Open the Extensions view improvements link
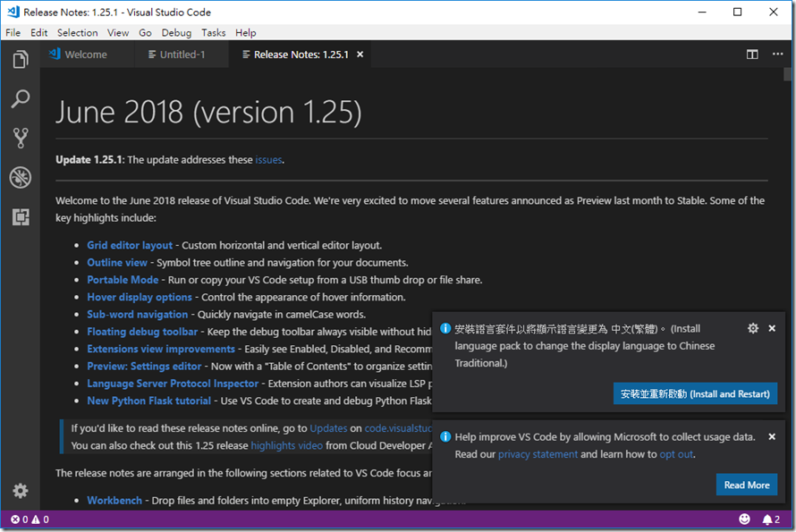Image resolution: width=796 pixels, height=532 pixels. tap(161, 349)
